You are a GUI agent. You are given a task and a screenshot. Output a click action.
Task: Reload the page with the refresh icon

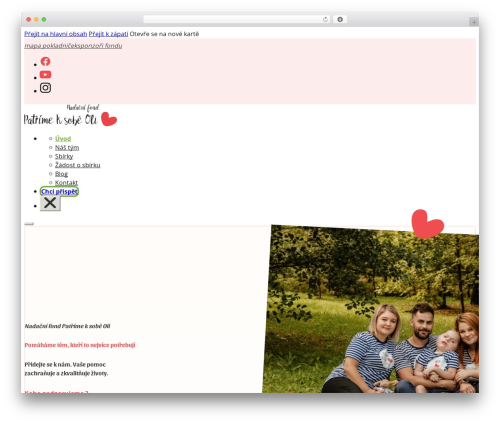325,19
